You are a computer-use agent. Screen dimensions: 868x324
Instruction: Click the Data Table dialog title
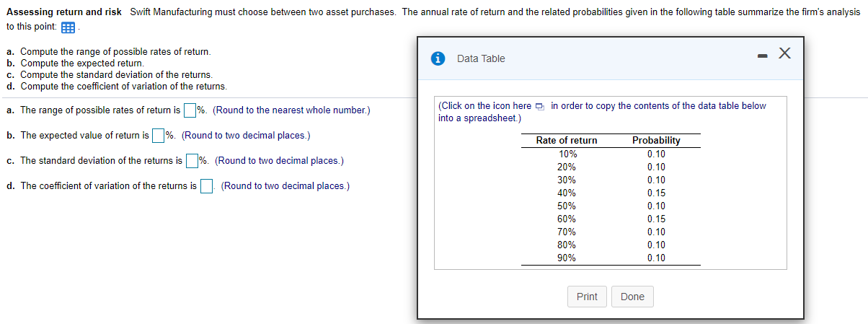click(x=481, y=58)
